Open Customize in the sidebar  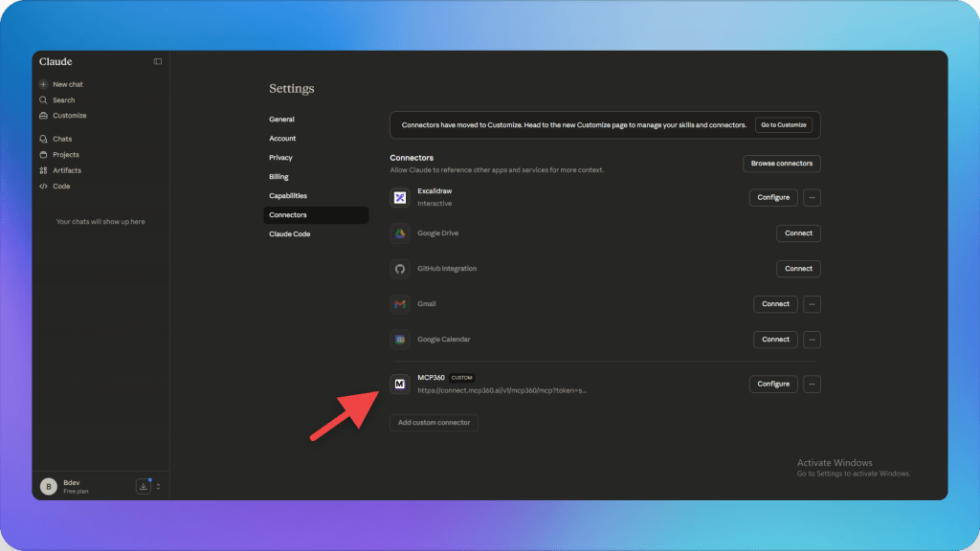(69, 116)
